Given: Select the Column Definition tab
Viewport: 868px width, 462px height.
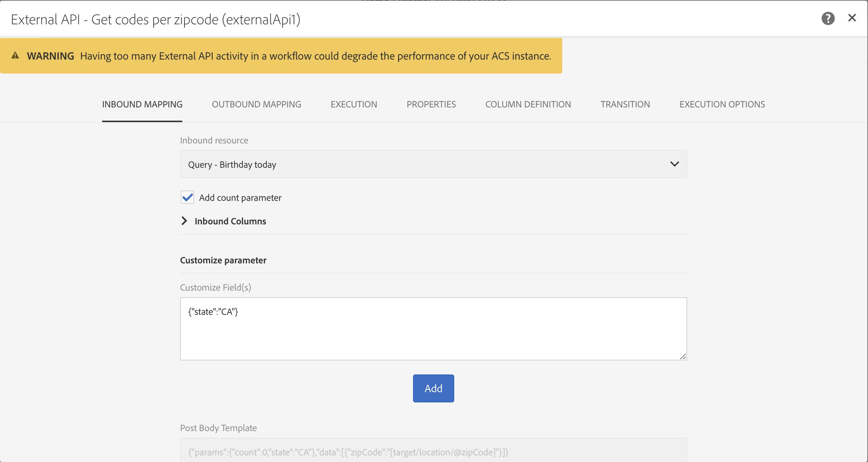Looking at the screenshot, I should click(x=528, y=104).
